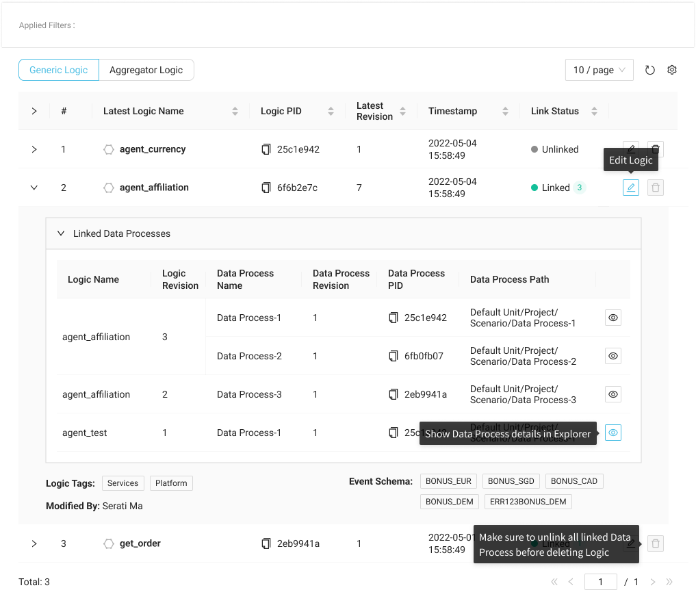The image size is (696, 616).
Task: Click the refresh icon next to page size
Action: (x=650, y=70)
